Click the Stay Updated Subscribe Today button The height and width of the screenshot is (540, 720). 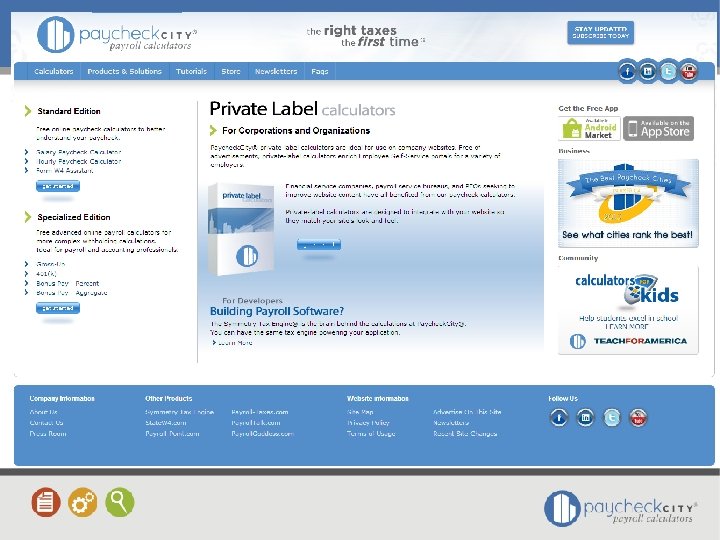pos(601,32)
